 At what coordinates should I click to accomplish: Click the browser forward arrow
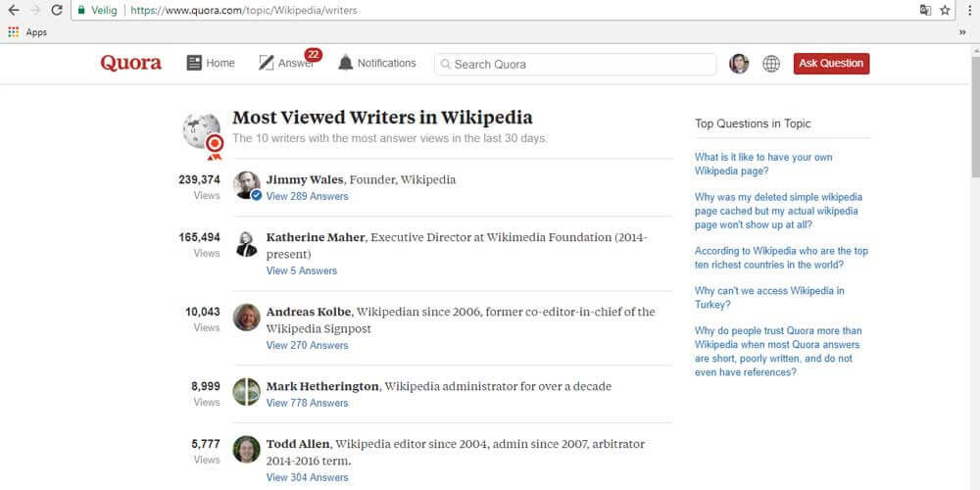(x=35, y=10)
